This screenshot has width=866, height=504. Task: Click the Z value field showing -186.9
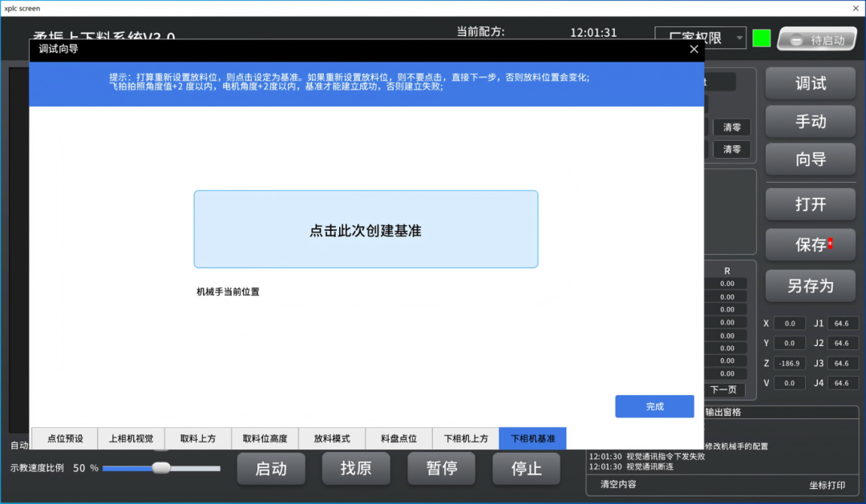[789, 363]
